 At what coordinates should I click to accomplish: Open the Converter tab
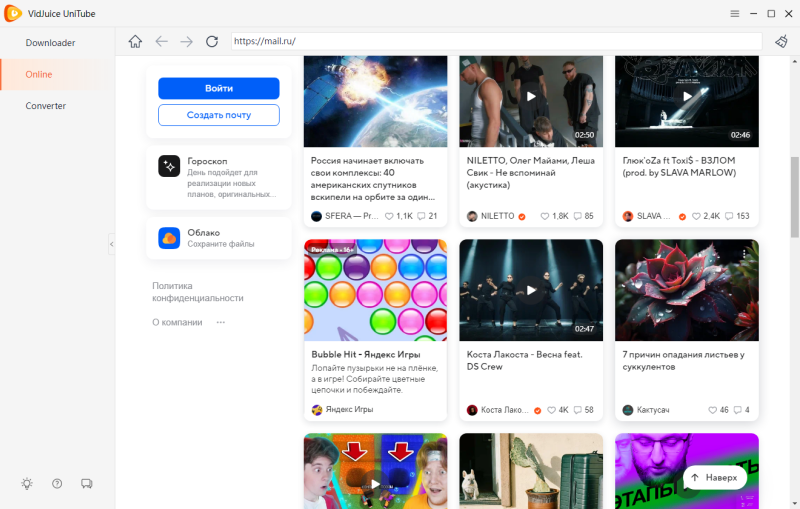[x=46, y=106]
